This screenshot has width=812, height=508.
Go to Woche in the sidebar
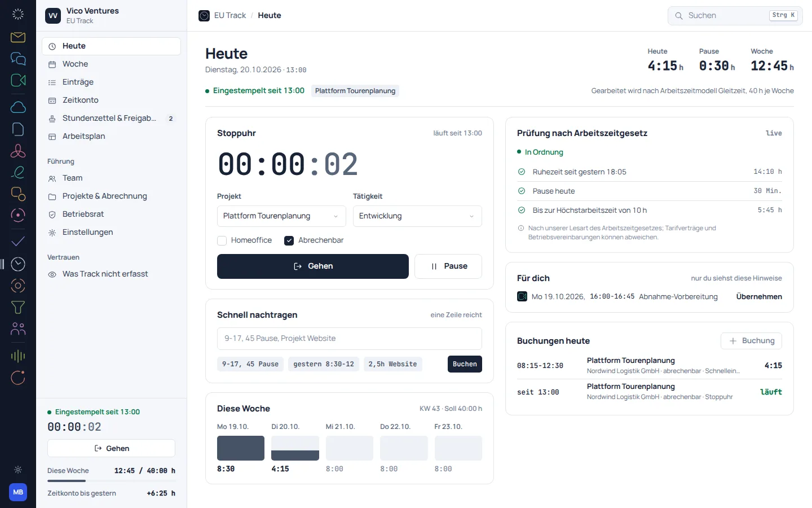coord(111,64)
